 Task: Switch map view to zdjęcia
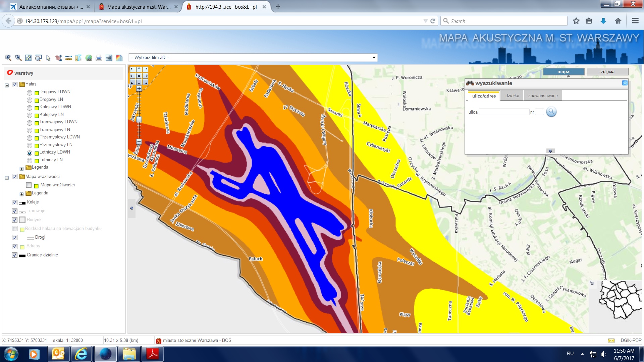point(607,72)
